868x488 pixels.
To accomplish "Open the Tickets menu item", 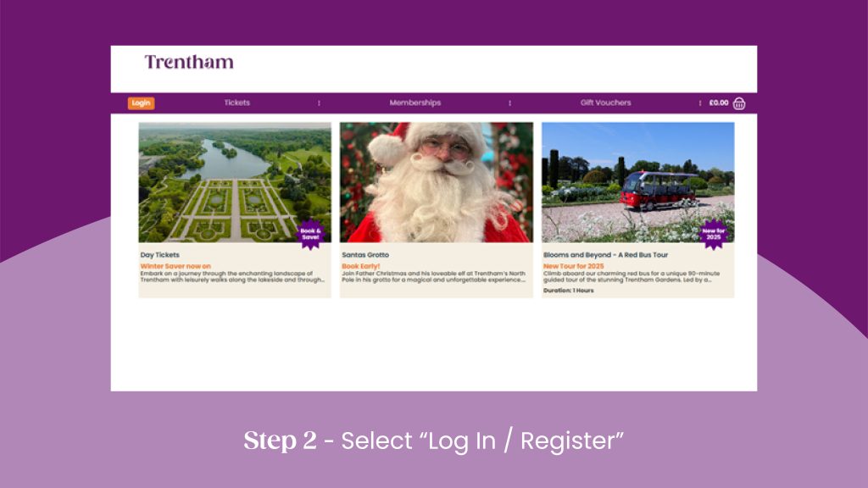I will pos(237,103).
